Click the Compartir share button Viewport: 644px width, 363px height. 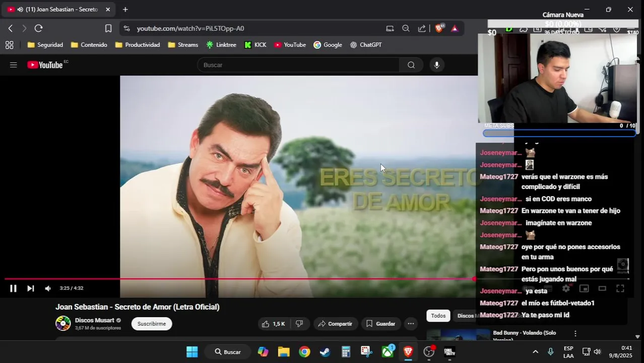(336, 324)
